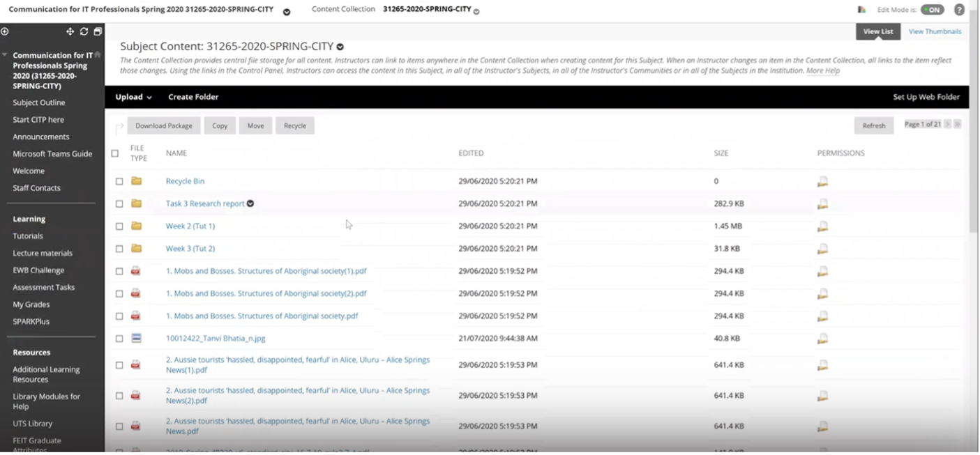980x455 pixels.
Task: Open permissions icon for Recycle Bin row
Action: [x=823, y=181]
